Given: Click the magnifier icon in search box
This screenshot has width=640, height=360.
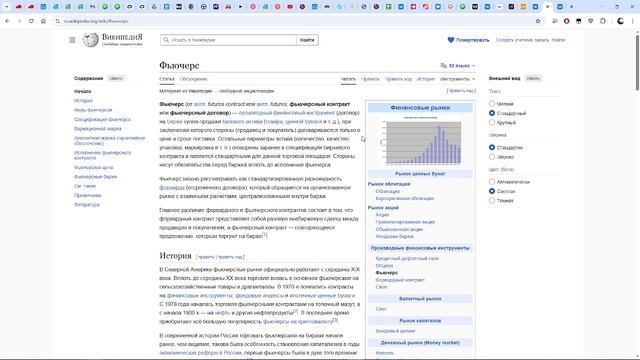Looking at the screenshot, I should coord(166,40).
